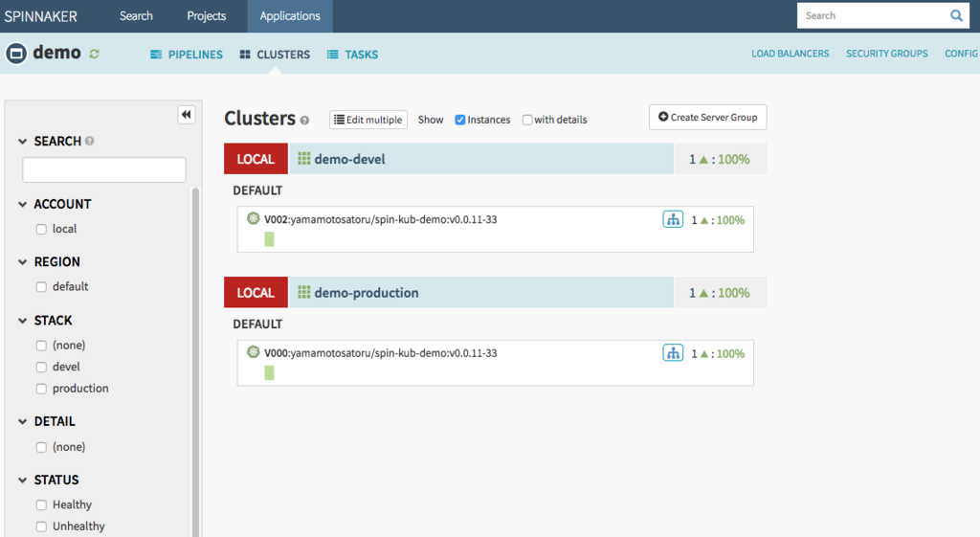
Task: Check the Healthy status filter
Action: [x=41, y=505]
